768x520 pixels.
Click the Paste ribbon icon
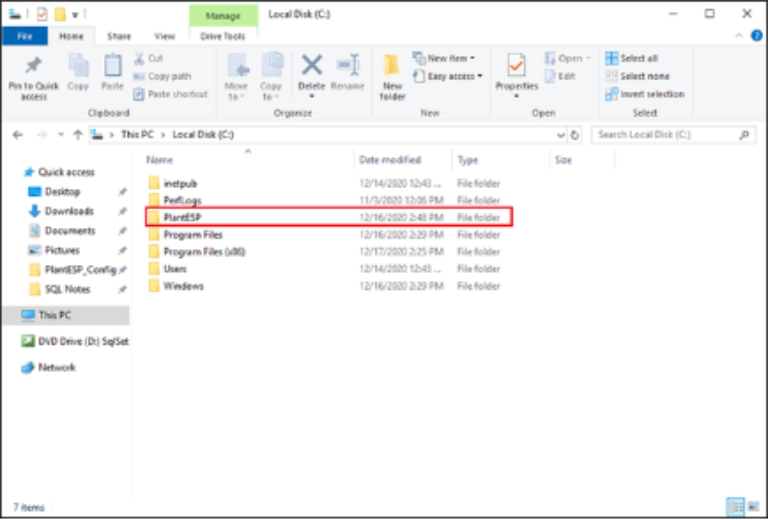tap(112, 65)
